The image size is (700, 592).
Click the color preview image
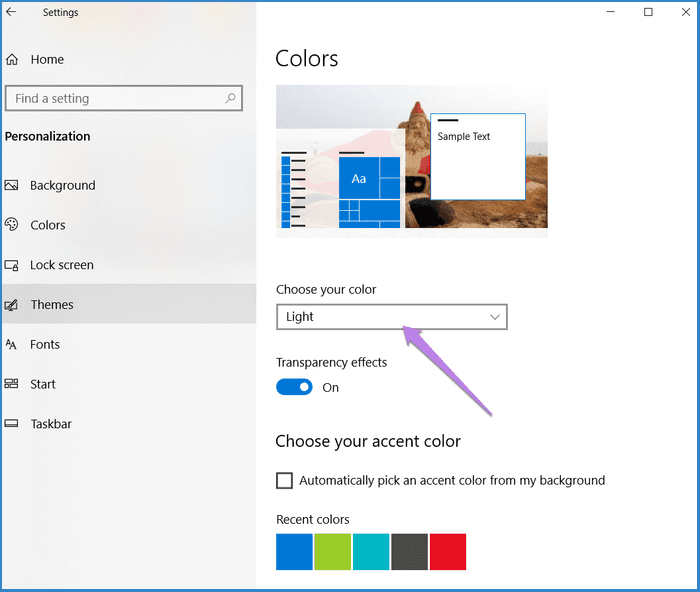412,161
